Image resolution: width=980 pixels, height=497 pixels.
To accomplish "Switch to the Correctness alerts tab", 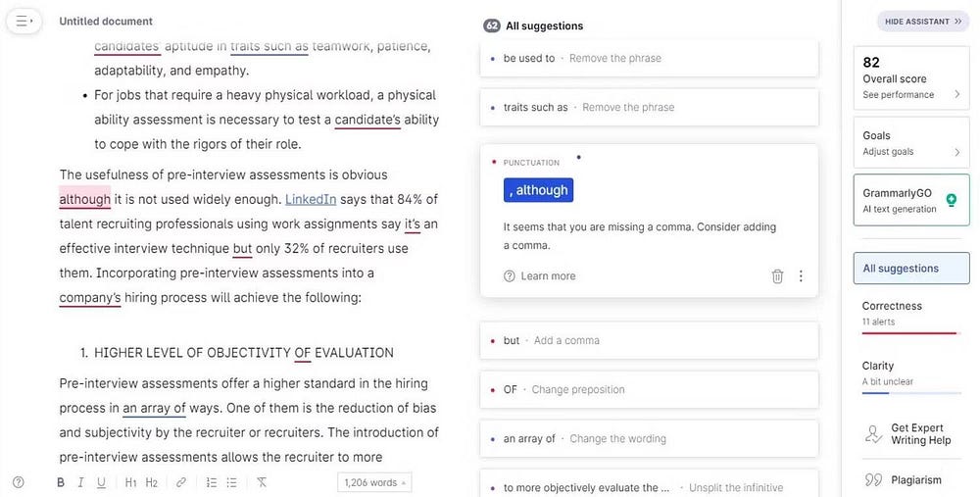I will point(911,313).
